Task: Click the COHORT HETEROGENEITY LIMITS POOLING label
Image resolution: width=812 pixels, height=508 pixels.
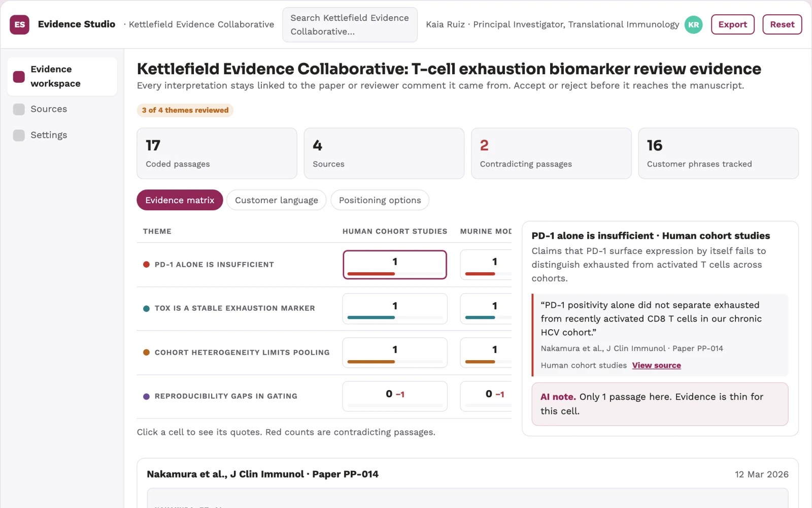Action: tap(242, 353)
